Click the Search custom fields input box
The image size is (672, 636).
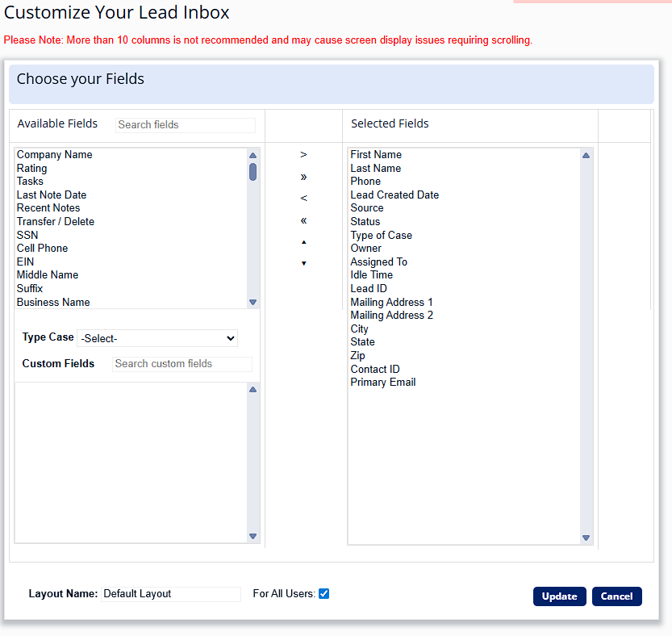click(182, 364)
